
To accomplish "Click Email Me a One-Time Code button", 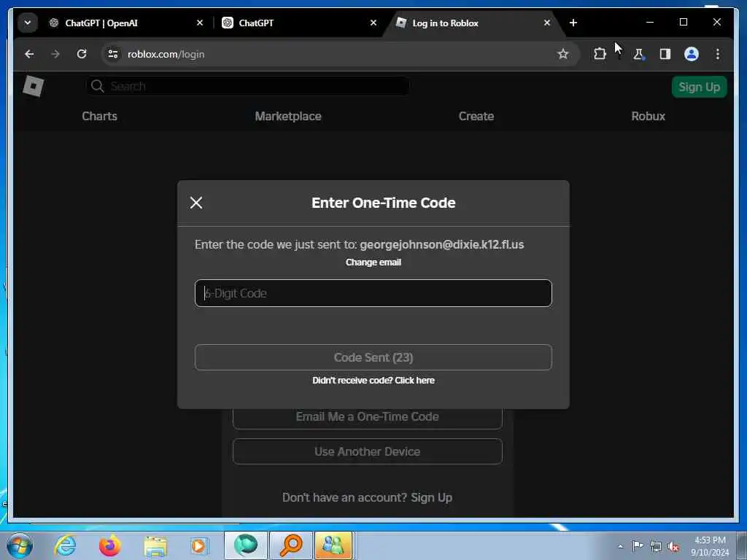I will [x=368, y=417].
